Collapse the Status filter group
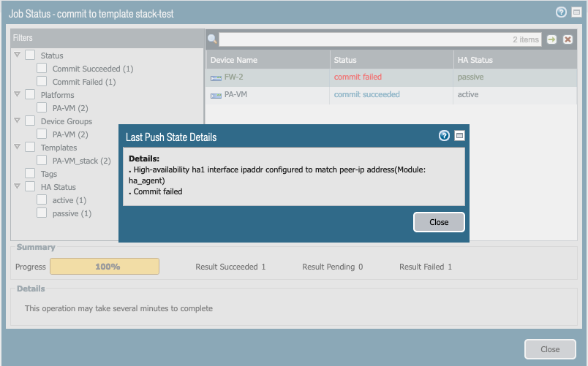The image size is (588, 366). point(17,55)
